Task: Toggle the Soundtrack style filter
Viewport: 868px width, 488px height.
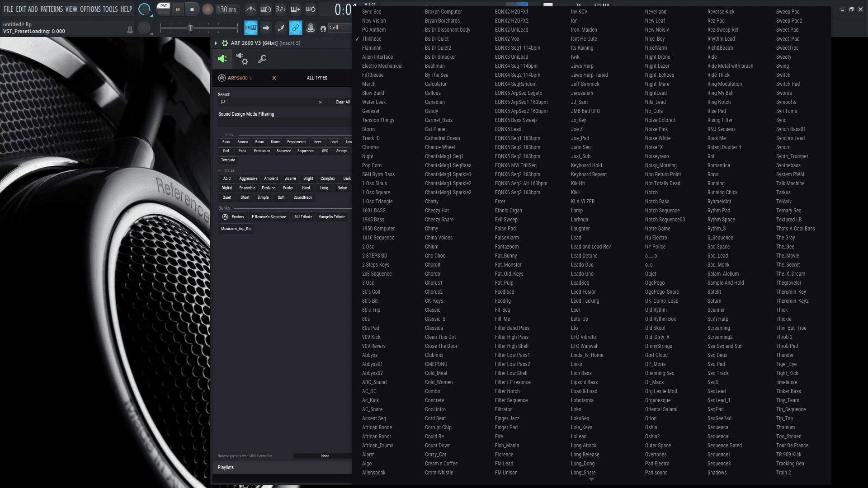Action: [x=303, y=197]
